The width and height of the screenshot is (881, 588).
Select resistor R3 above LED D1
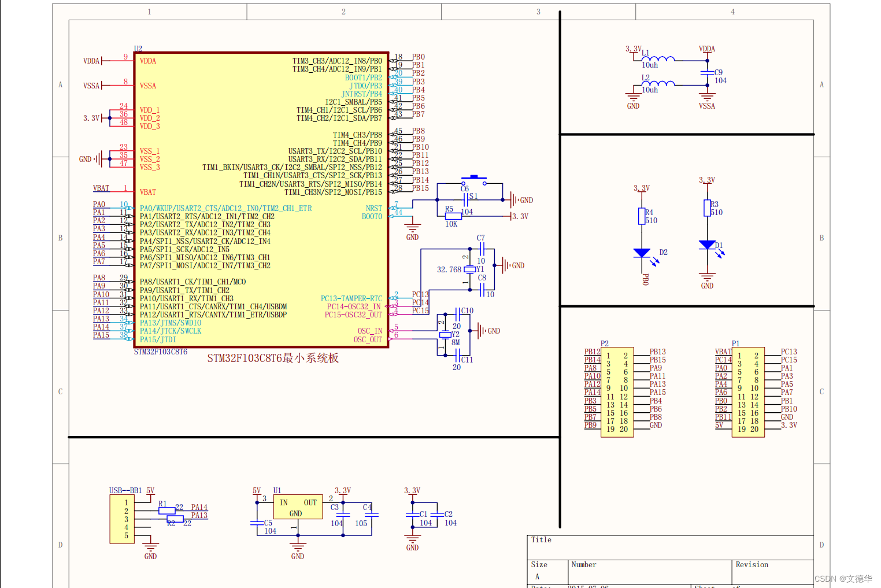click(x=707, y=208)
